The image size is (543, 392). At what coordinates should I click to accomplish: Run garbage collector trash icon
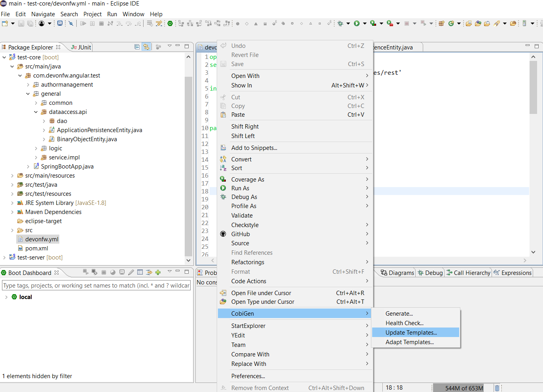pyautogui.click(x=497, y=388)
